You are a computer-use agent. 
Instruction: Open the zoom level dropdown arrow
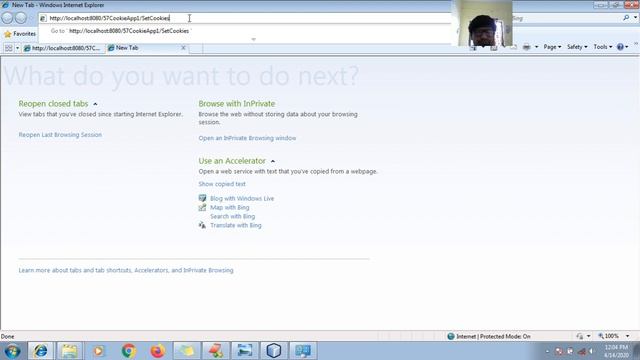click(627, 336)
